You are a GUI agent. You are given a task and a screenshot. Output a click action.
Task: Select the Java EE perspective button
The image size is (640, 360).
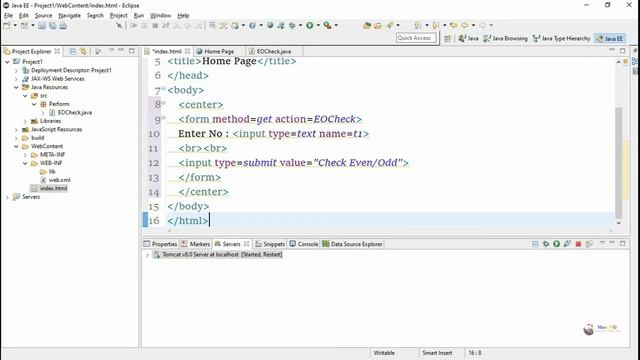610,38
